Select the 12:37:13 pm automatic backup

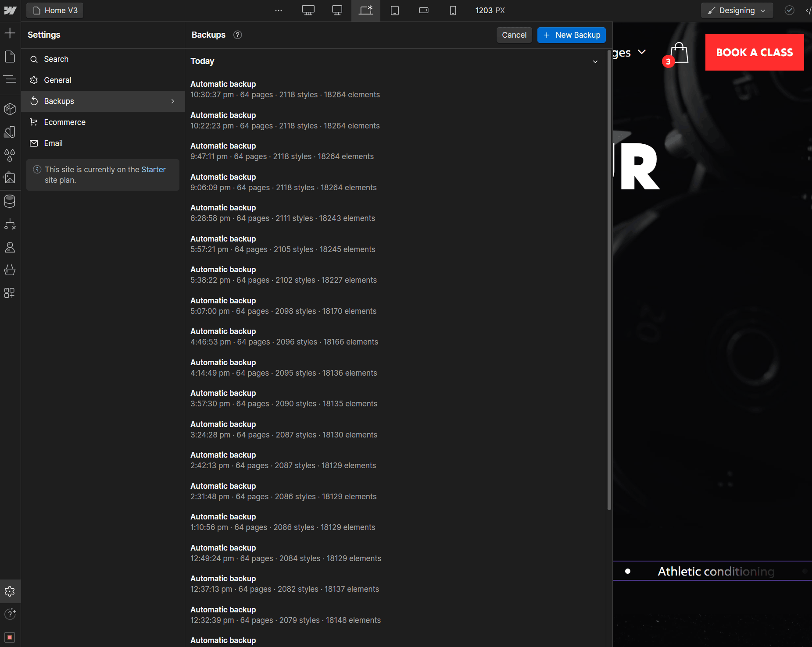click(x=396, y=584)
